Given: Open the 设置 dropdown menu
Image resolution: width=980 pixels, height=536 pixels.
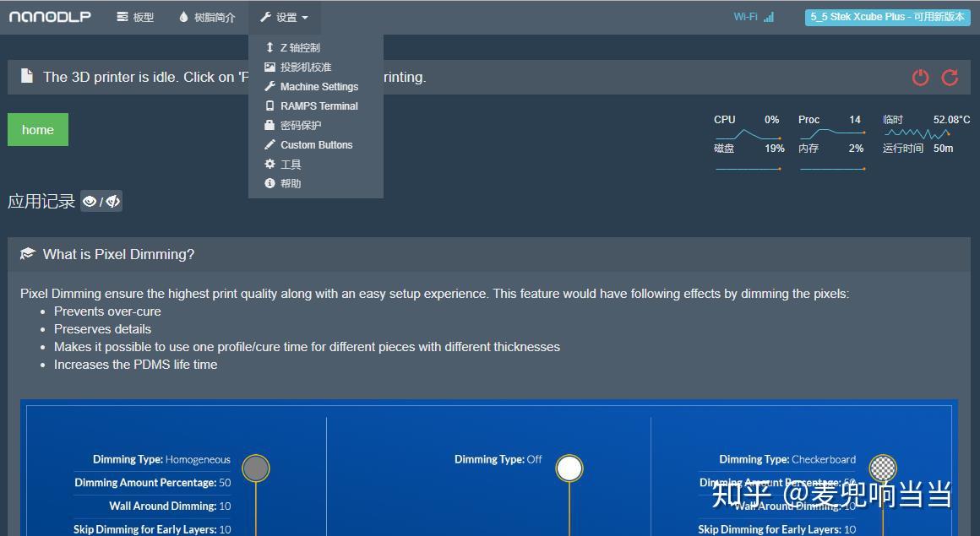Looking at the screenshot, I should [285, 16].
